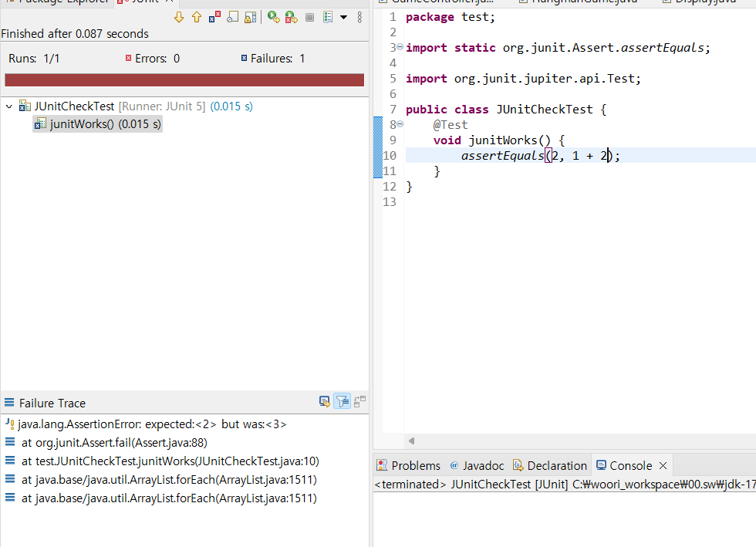Collapse the method fold marker on line 8
Image resolution: width=756 pixels, height=547 pixels.
pos(400,124)
